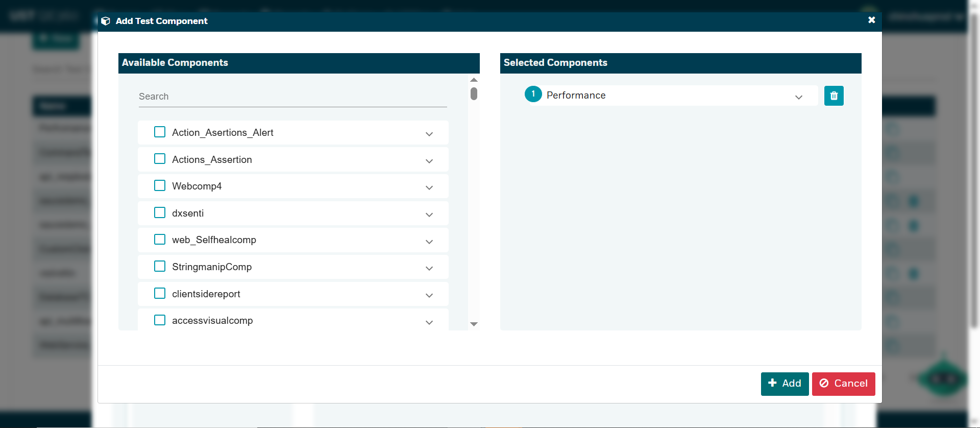Tick the dxsenti checkbox
Image resolution: width=980 pixels, height=428 pixels.
160,212
